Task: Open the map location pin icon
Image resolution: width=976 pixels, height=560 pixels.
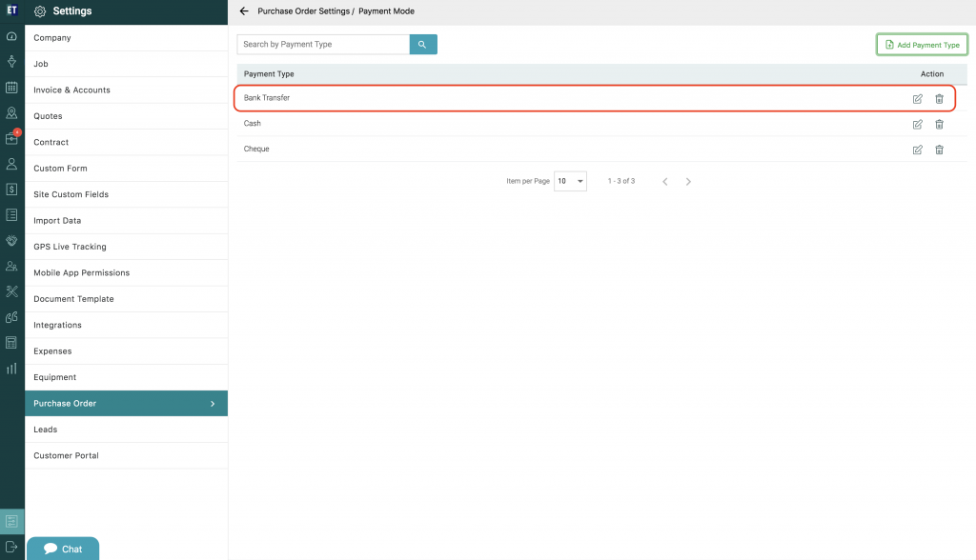Action: [11, 112]
